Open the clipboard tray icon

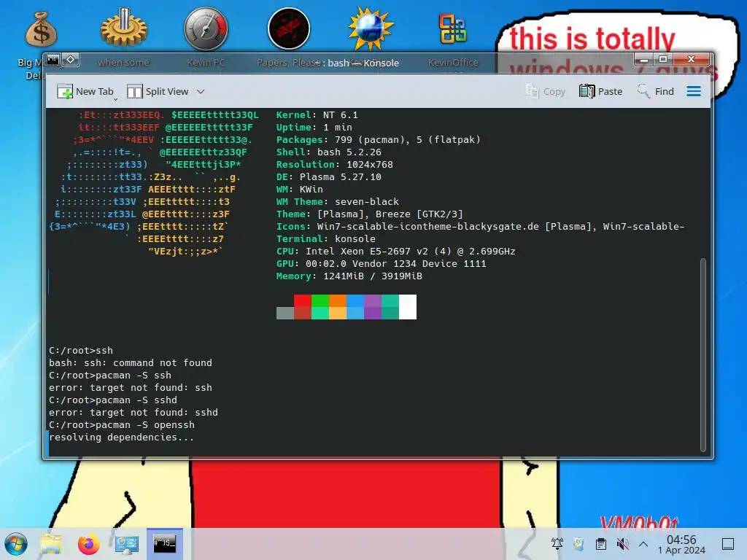coord(601,543)
